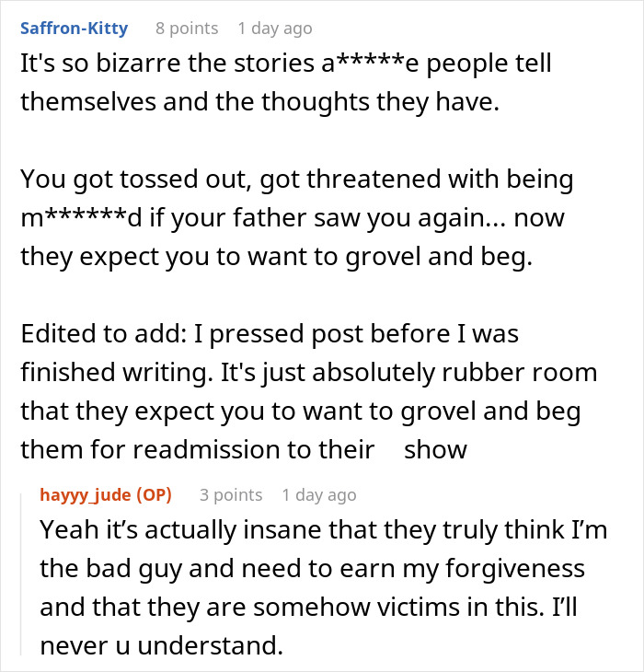Click the paragraph starting "You got tossed out"
Image resolution: width=644 pixels, height=672 pixels.
pyautogui.click(x=296, y=218)
